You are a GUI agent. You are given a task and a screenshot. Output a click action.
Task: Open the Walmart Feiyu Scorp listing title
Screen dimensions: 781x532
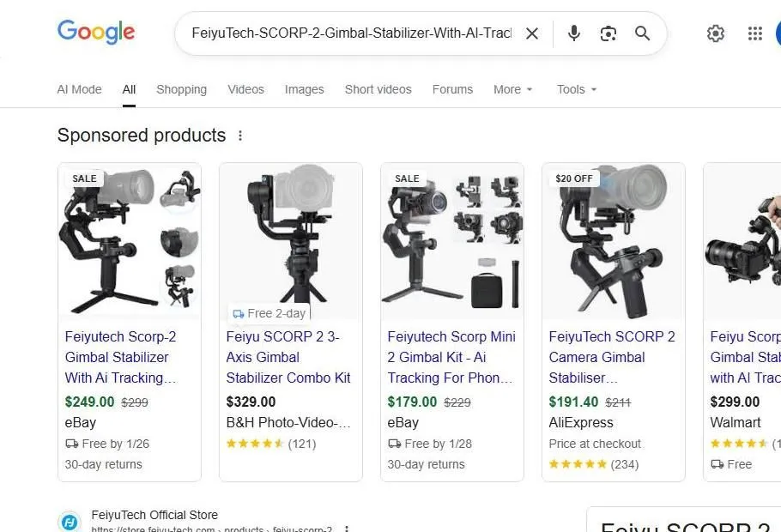pos(745,357)
